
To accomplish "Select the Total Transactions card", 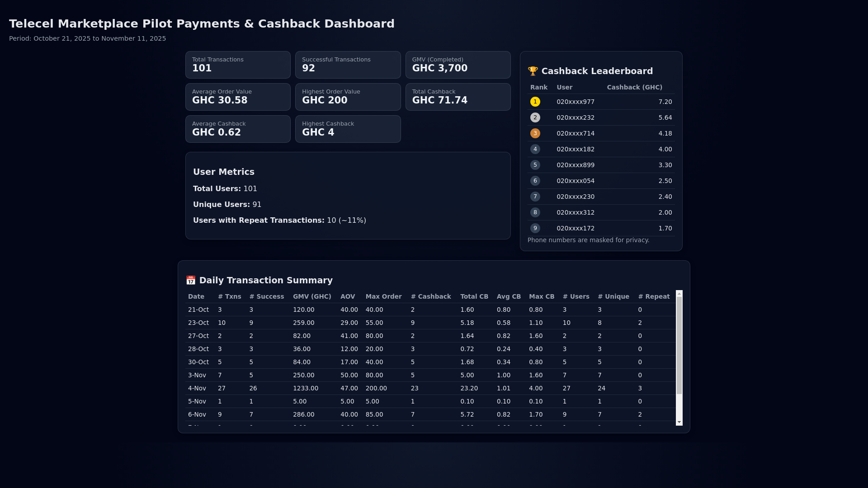I will 238,65.
